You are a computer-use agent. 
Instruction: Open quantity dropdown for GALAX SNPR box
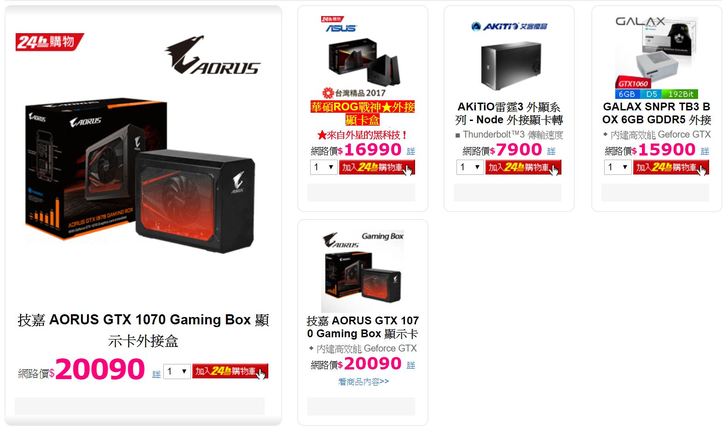(618, 167)
